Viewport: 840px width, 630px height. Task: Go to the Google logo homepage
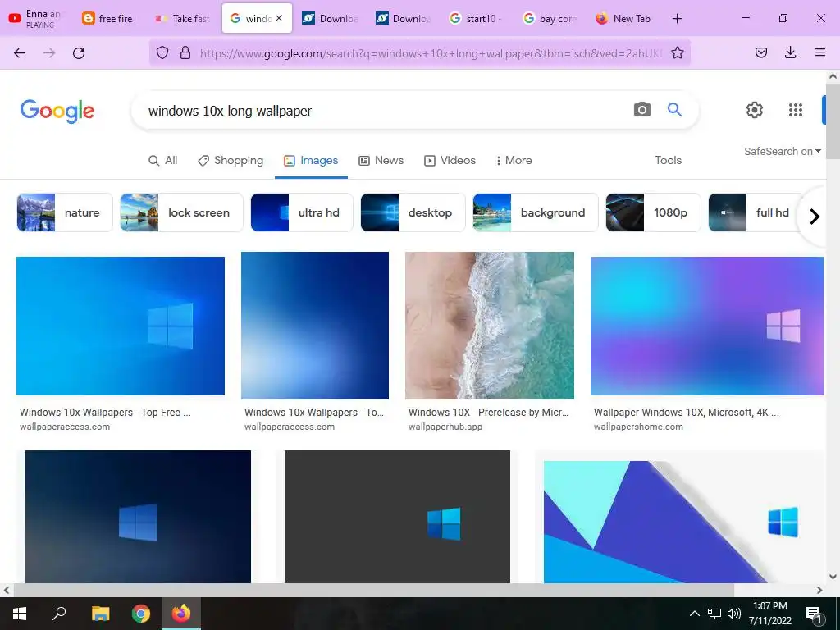[x=57, y=111]
